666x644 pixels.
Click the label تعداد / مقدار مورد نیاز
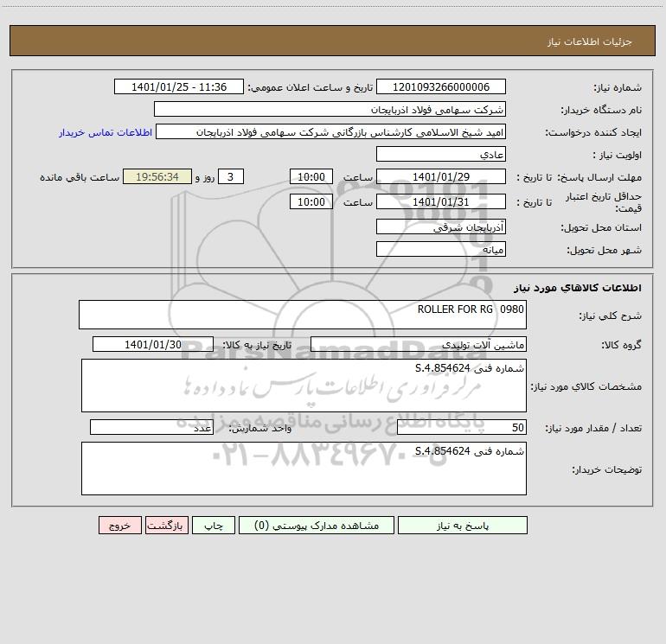(593, 428)
